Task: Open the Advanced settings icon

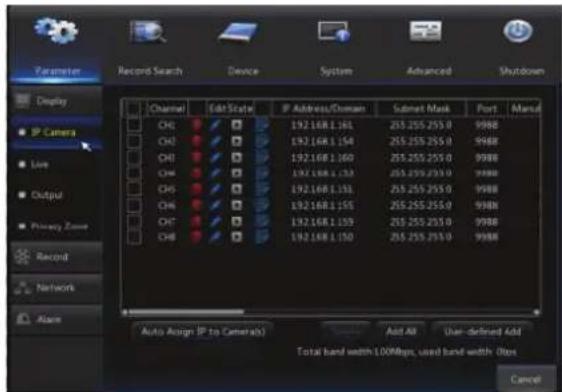Action: tap(425, 31)
